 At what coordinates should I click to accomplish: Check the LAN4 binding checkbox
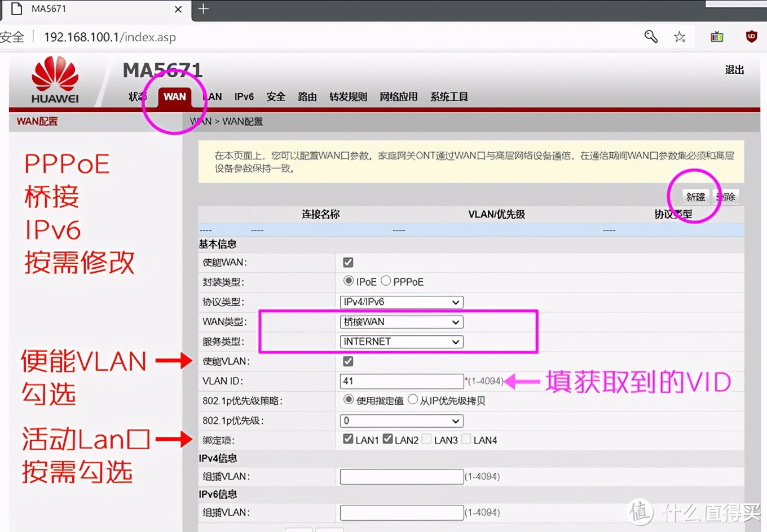(x=466, y=439)
